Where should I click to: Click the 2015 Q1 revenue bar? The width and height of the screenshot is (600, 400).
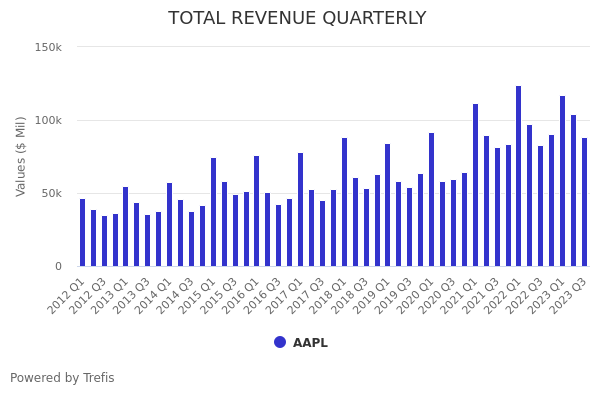(213, 212)
